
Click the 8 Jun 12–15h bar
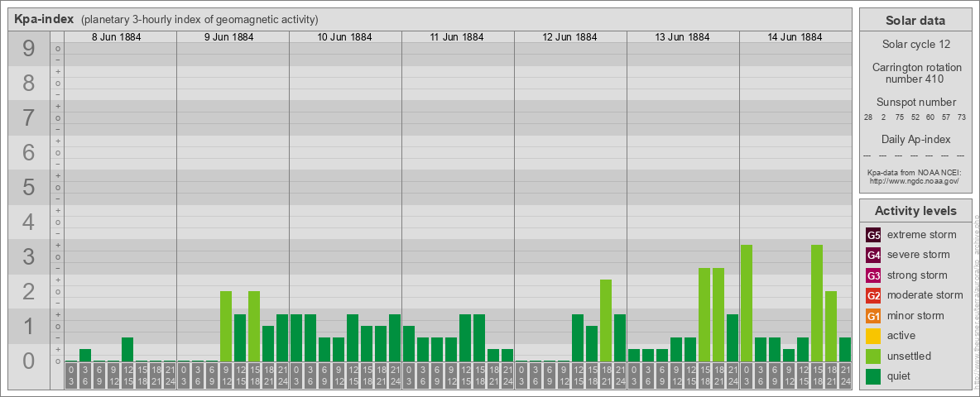(127, 350)
